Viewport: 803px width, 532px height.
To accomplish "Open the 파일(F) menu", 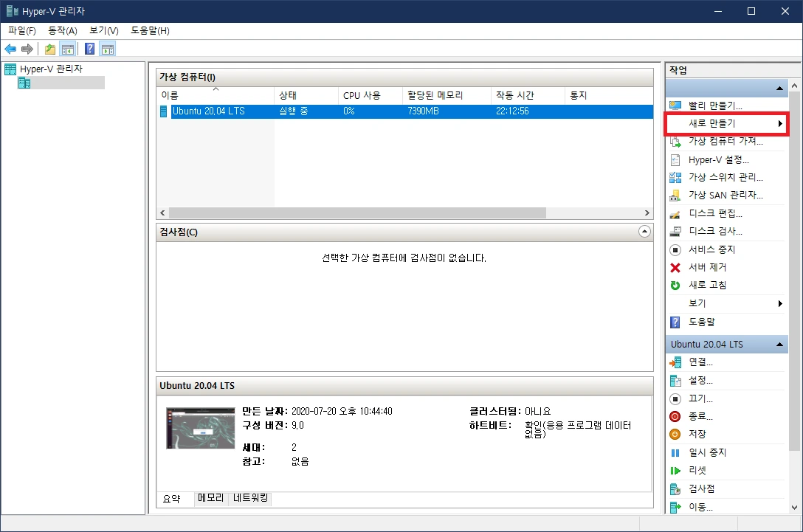I will point(22,31).
